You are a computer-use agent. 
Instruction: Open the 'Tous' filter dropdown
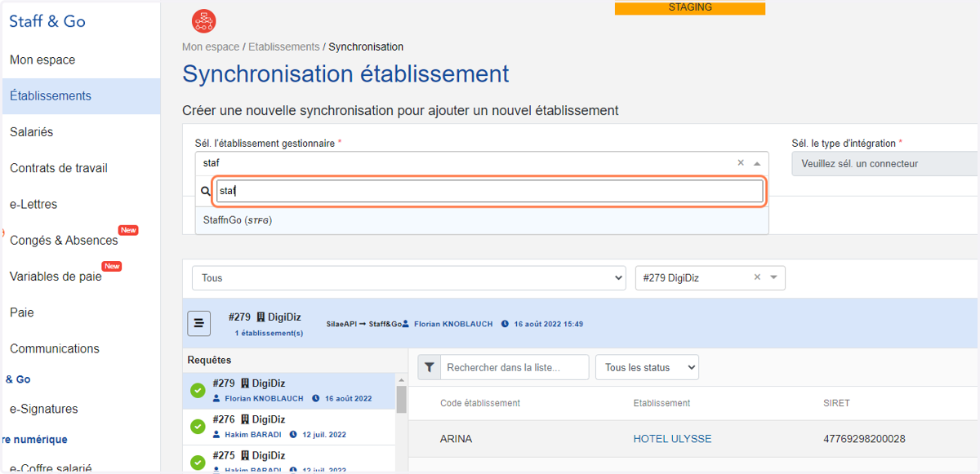409,278
